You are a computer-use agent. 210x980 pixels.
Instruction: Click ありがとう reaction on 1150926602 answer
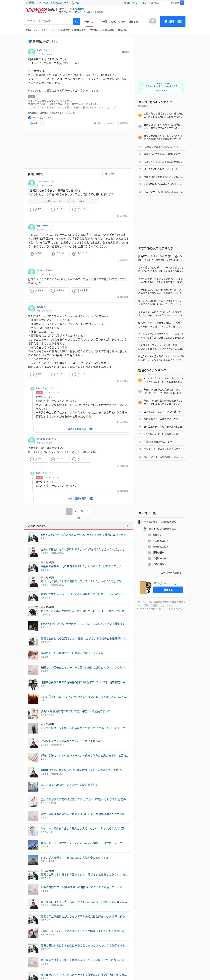[x=81, y=459]
